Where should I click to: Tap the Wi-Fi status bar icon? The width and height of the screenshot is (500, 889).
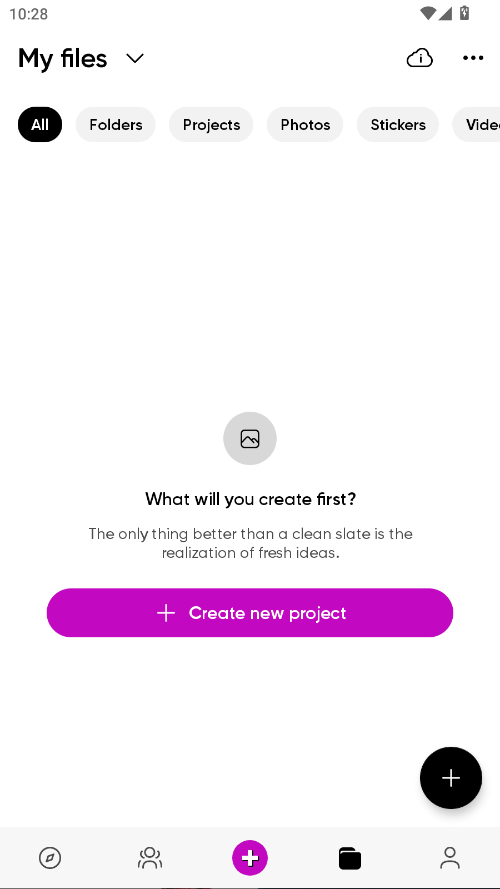[428, 12]
